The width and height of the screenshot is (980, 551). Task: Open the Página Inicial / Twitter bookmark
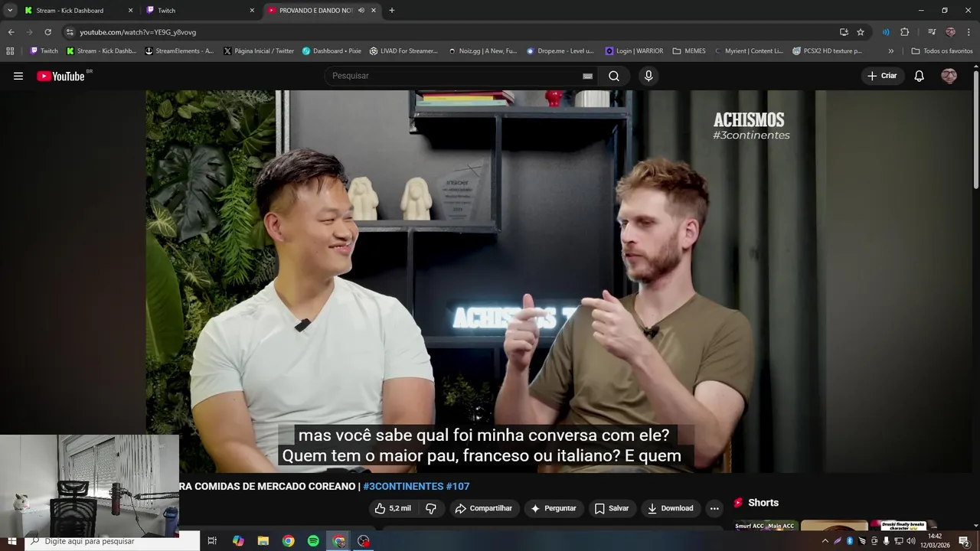point(259,51)
